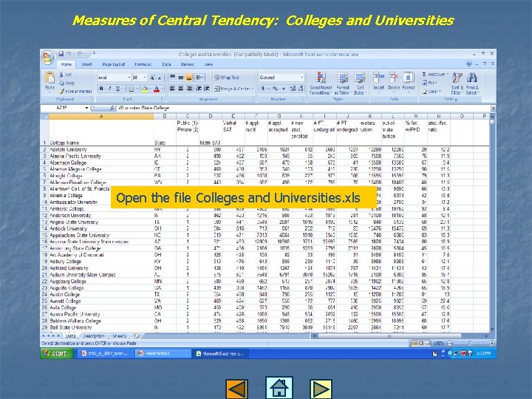The image size is (532, 399).
Task: Click the Font Color red A icon
Action: (x=157, y=89)
